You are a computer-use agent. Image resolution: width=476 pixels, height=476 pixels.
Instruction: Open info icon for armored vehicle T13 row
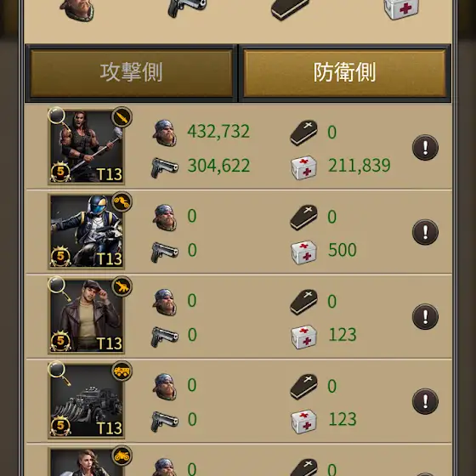point(425,401)
